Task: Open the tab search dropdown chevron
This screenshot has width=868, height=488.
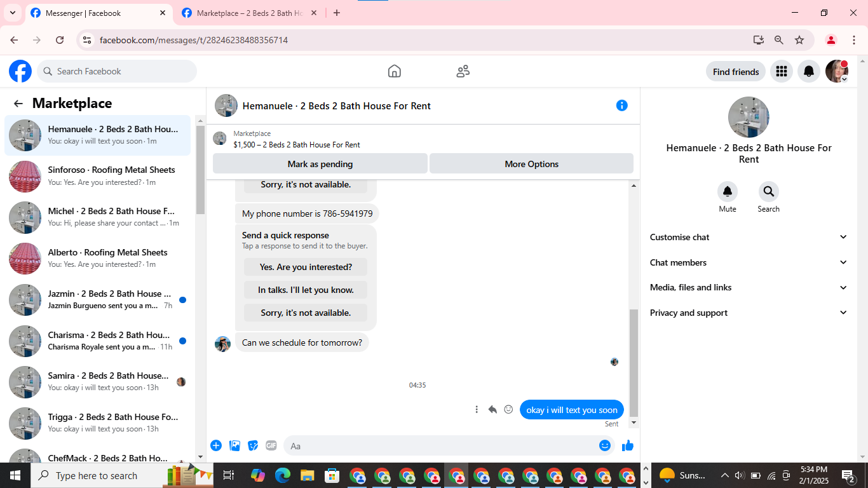Action: pos(13,13)
